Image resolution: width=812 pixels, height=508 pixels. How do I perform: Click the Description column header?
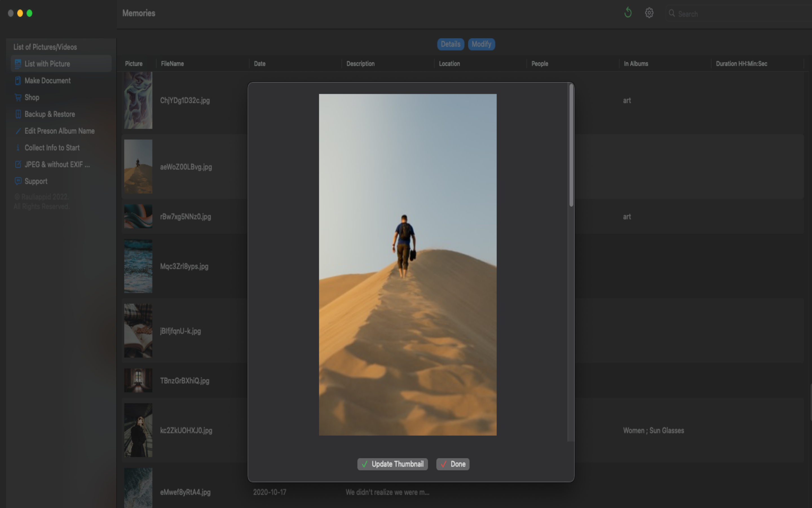[x=360, y=63]
